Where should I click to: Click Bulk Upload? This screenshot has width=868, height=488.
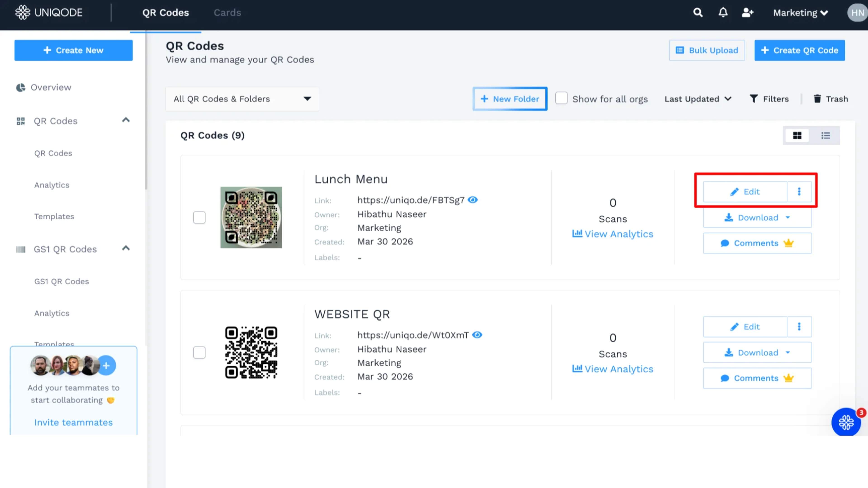pyautogui.click(x=707, y=51)
